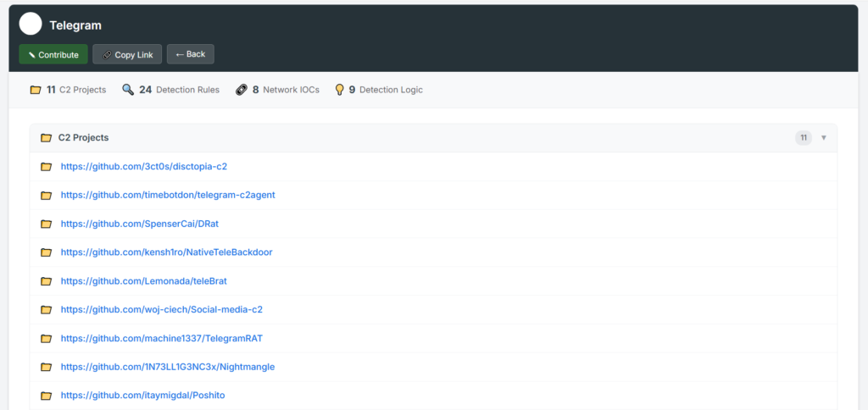Click the folder icon in C2 Projects section header

(x=46, y=138)
